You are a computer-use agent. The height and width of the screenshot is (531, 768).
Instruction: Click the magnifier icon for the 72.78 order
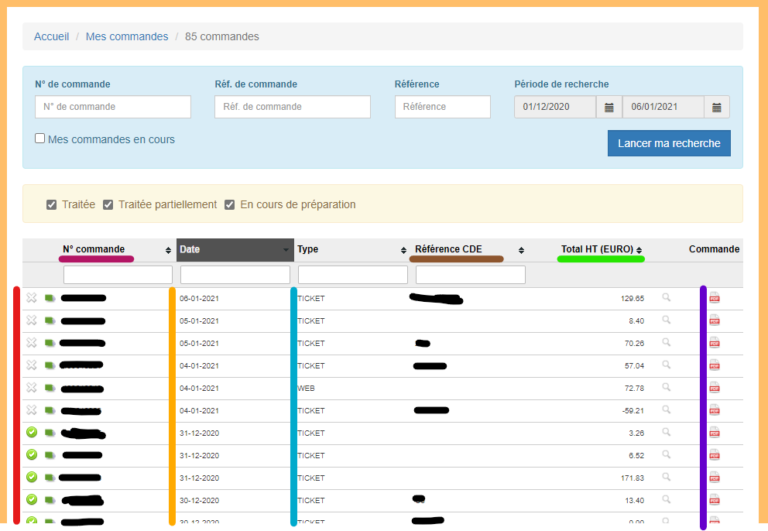coord(667,388)
